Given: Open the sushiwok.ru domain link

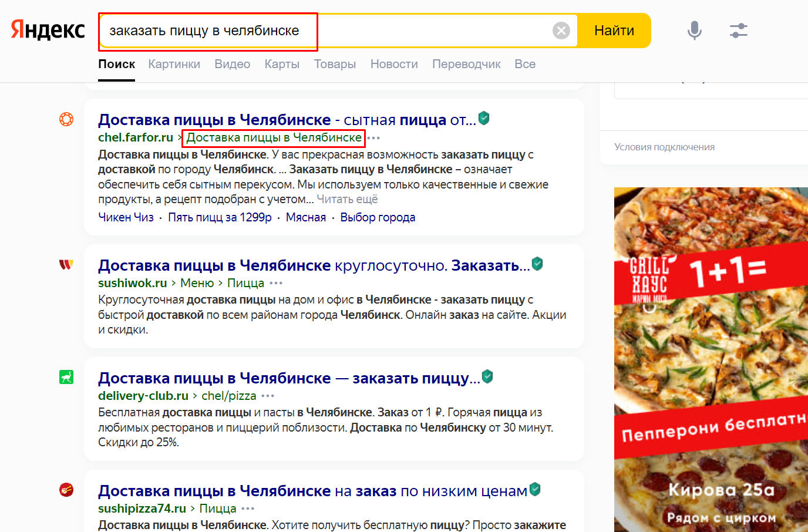Looking at the screenshot, I should click(x=133, y=283).
